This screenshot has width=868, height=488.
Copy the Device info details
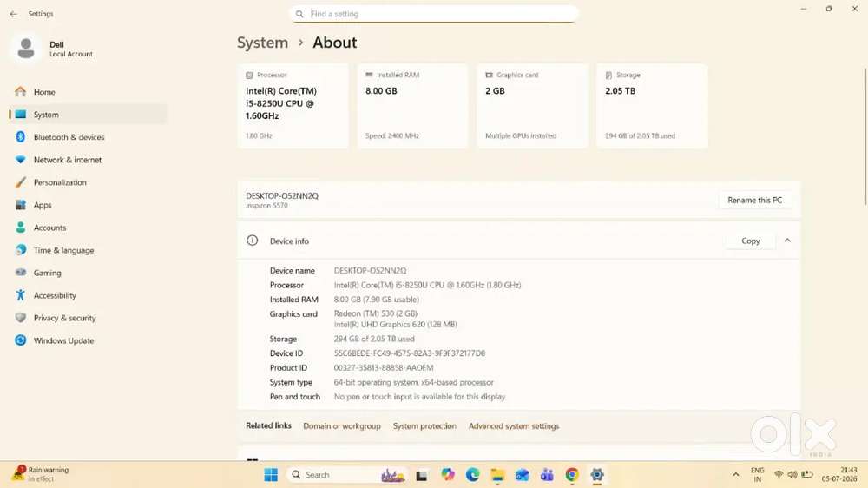pyautogui.click(x=750, y=241)
